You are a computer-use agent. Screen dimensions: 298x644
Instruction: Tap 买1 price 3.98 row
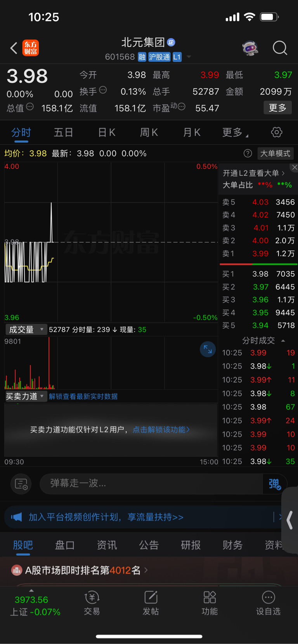(x=258, y=274)
